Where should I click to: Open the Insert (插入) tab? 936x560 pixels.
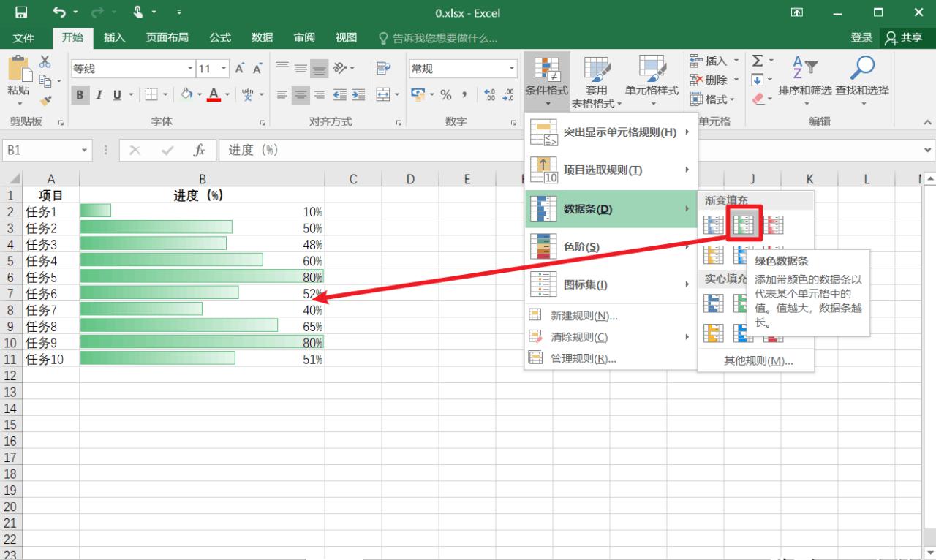[114, 38]
